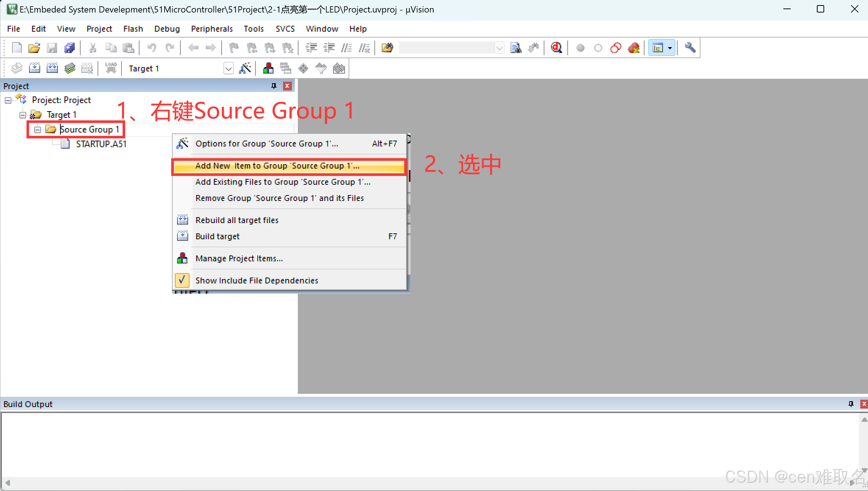Image resolution: width=868 pixels, height=491 pixels.
Task: Start the debug session via magnifier icon
Action: 556,48
